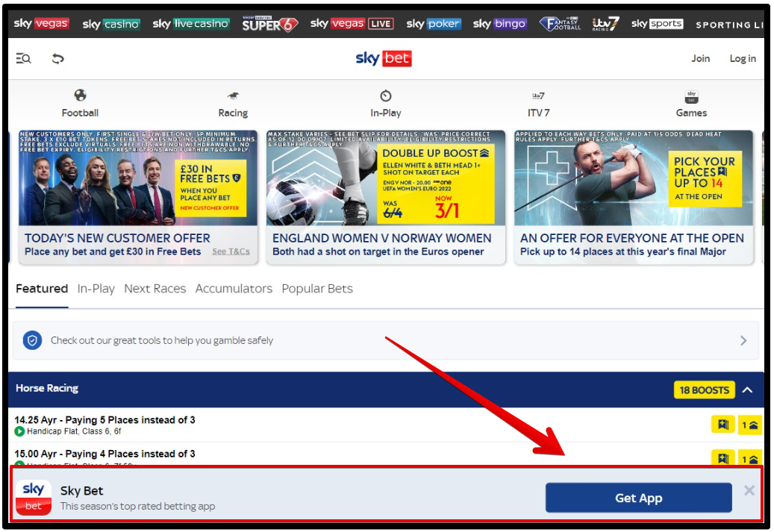The height and width of the screenshot is (532, 774).
Task: Click the 14.25 Ayr live stream icon
Action: [19, 431]
